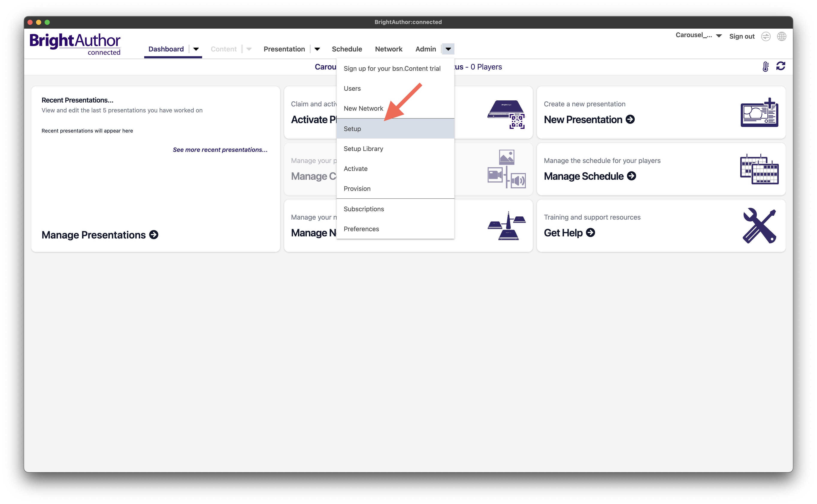The image size is (817, 504).
Task: Click the green macOS zoom window button
Action: click(47, 22)
